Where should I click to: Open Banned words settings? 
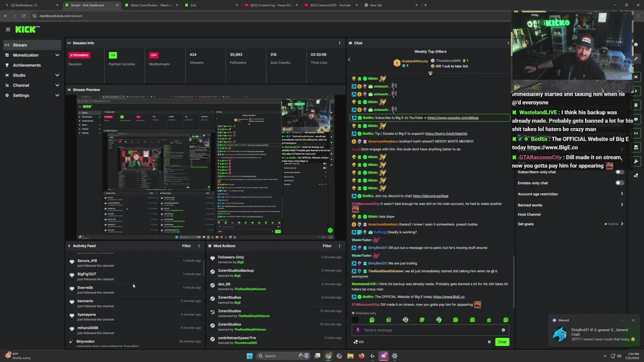pos(571,205)
